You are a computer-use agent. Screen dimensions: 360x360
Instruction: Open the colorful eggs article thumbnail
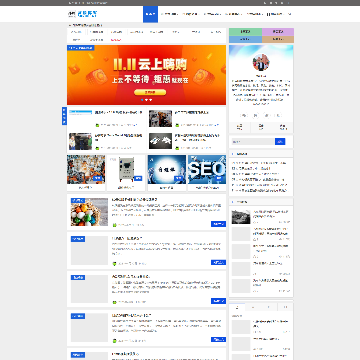89,212
